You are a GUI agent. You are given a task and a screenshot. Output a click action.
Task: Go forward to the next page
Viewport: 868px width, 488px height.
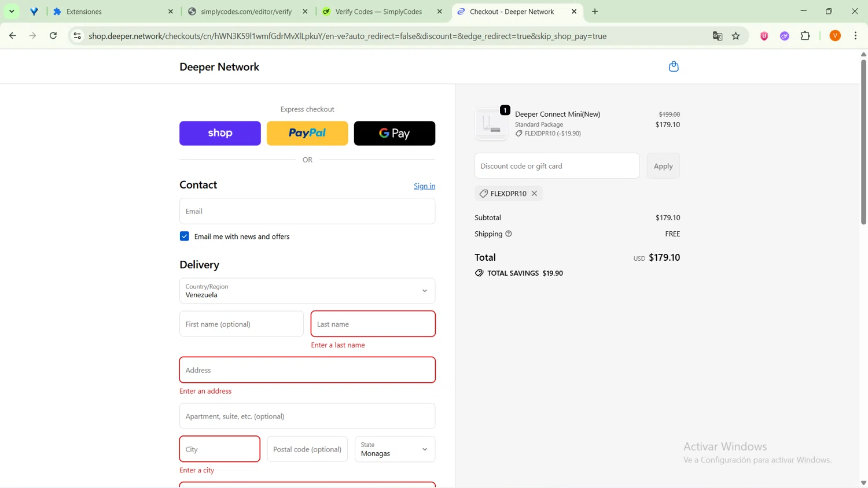click(33, 36)
